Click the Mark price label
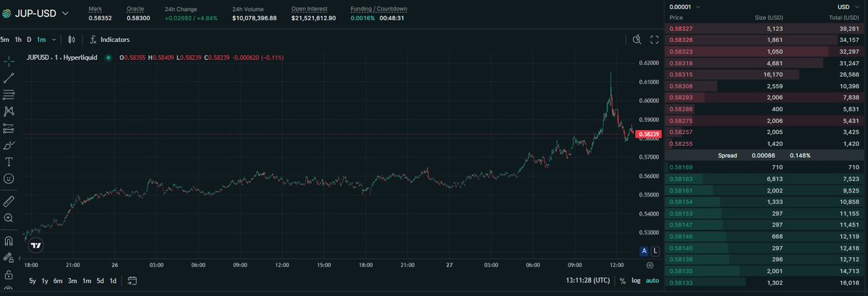This screenshot has width=868, height=296. (95, 9)
